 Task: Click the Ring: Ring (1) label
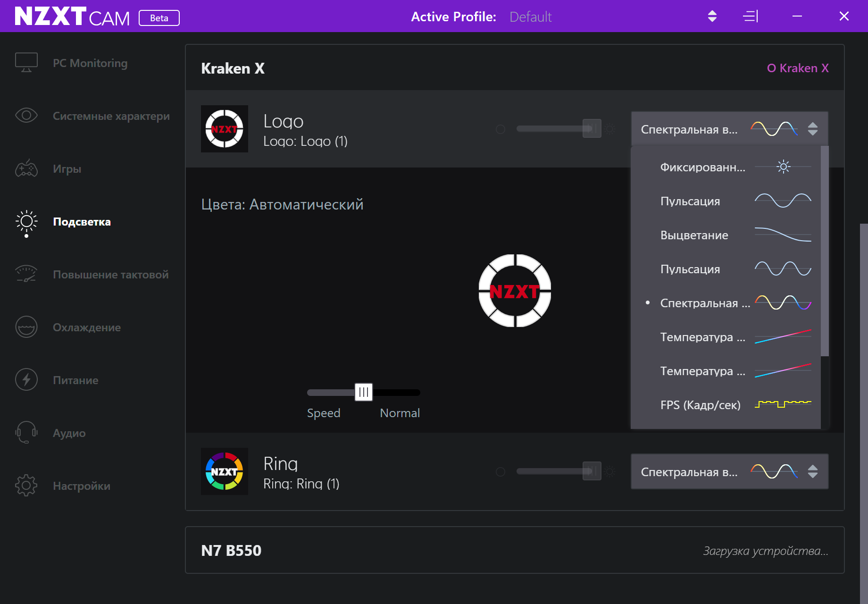(301, 484)
